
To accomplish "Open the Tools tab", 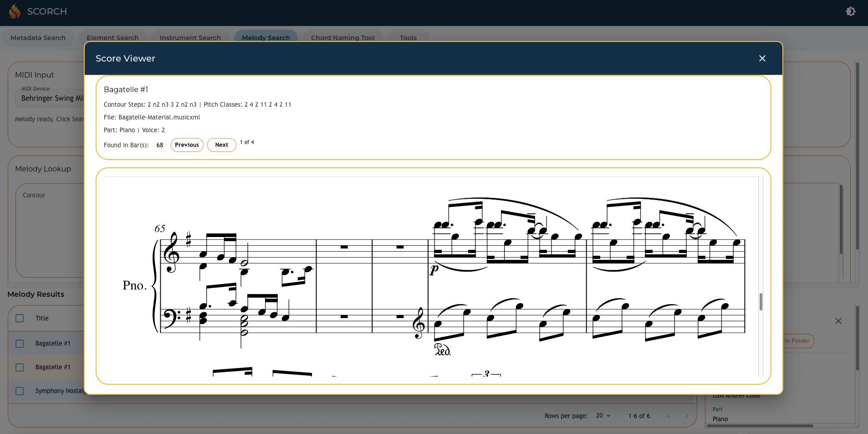I will point(408,37).
